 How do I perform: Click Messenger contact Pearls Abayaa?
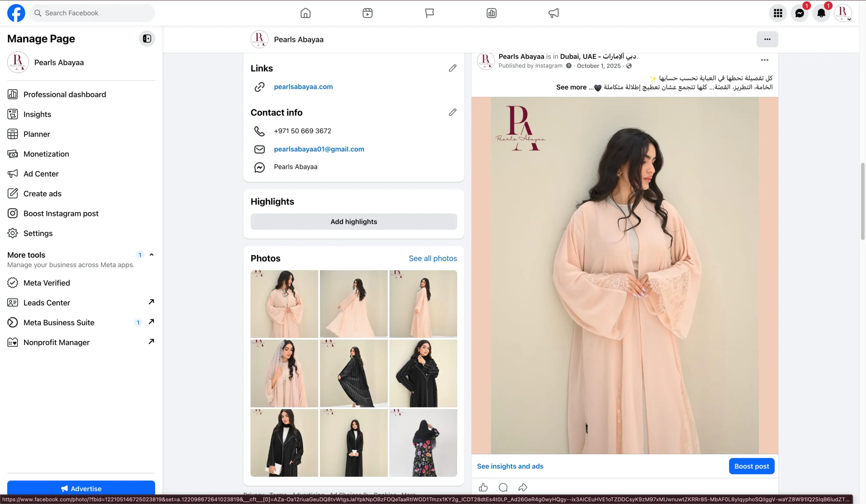pyautogui.click(x=296, y=167)
